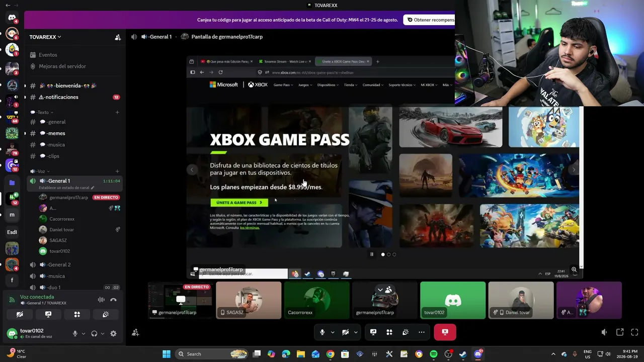
Task: Invite friends icon below the channel list
Action: point(135,332)
